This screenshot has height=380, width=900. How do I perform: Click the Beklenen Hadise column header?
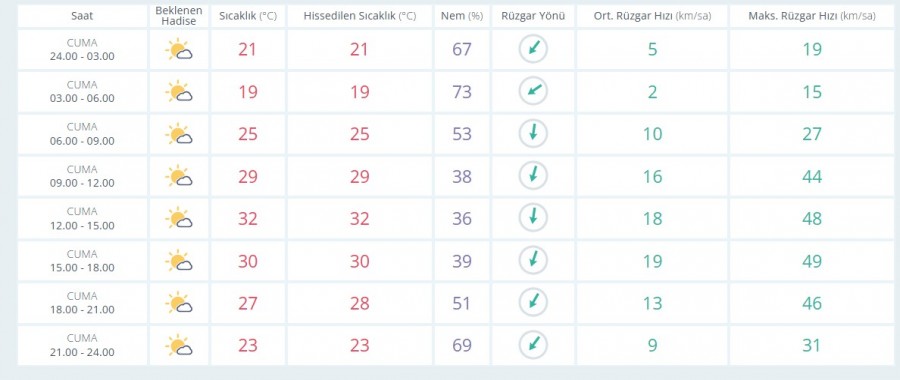coord(179,16)
